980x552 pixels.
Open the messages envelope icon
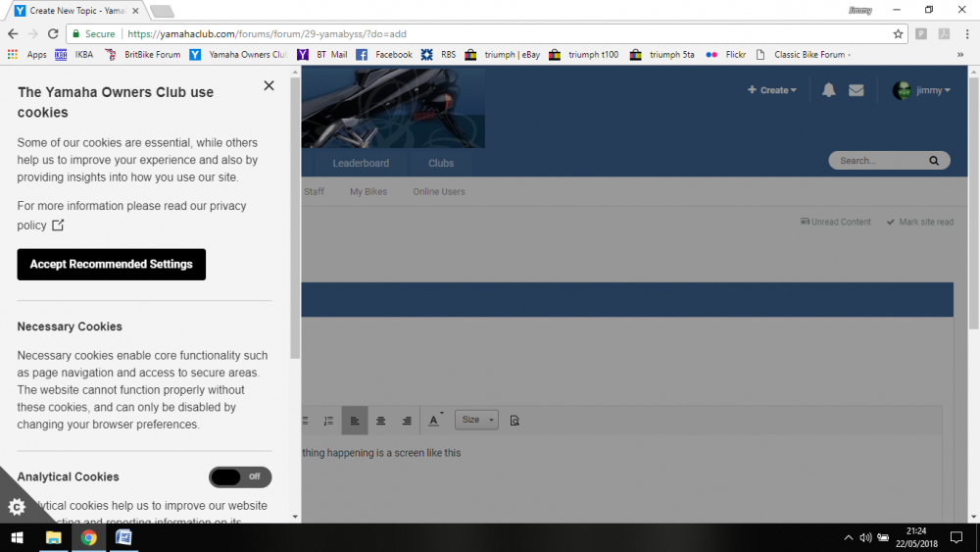tap(857, 90)
